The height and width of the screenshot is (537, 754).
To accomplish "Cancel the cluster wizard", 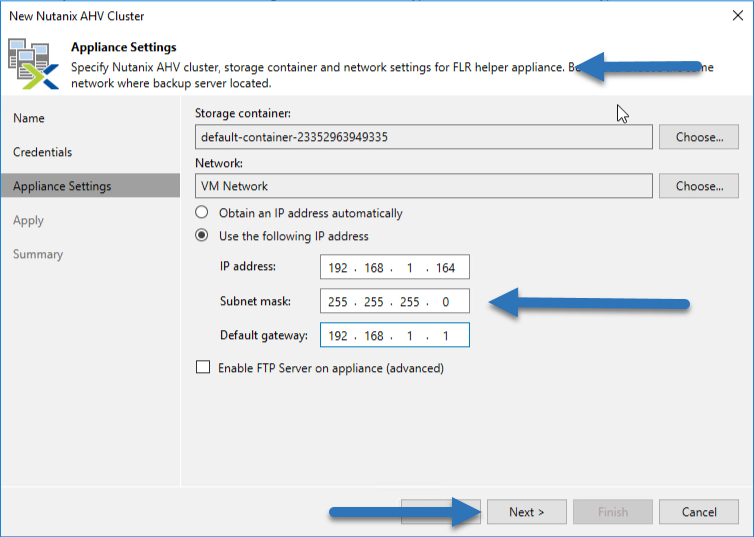I will [x=699, y=512].
